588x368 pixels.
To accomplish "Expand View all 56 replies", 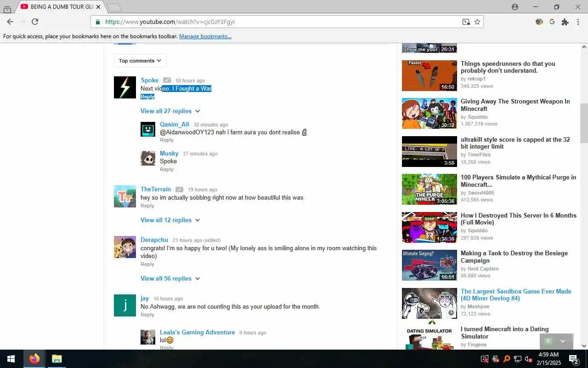I will pyautogui.click(x=170, y=278).
